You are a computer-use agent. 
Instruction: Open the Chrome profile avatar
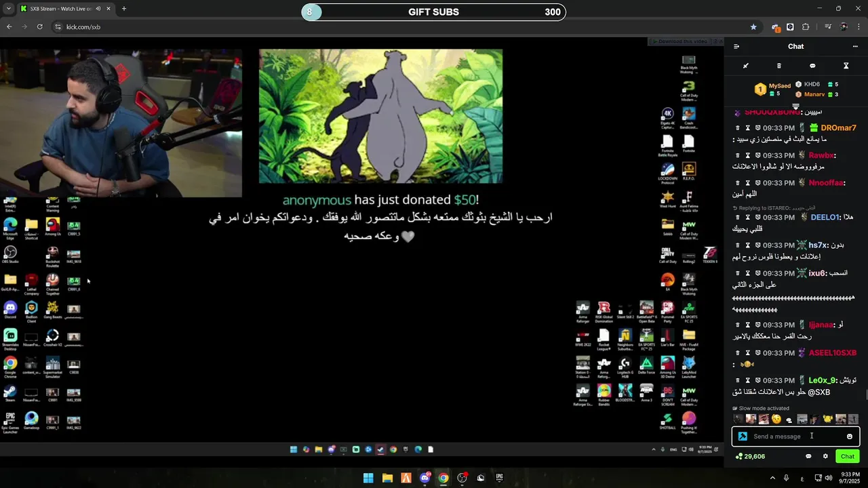844,27
